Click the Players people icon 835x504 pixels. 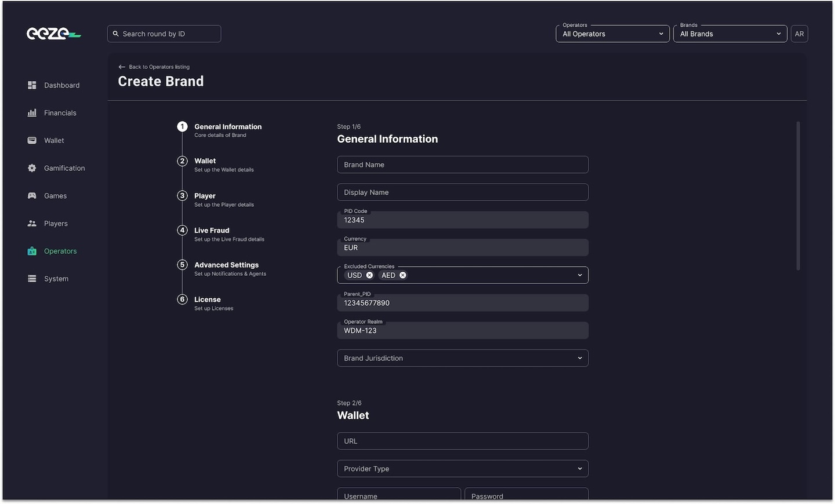pos(32,224)
